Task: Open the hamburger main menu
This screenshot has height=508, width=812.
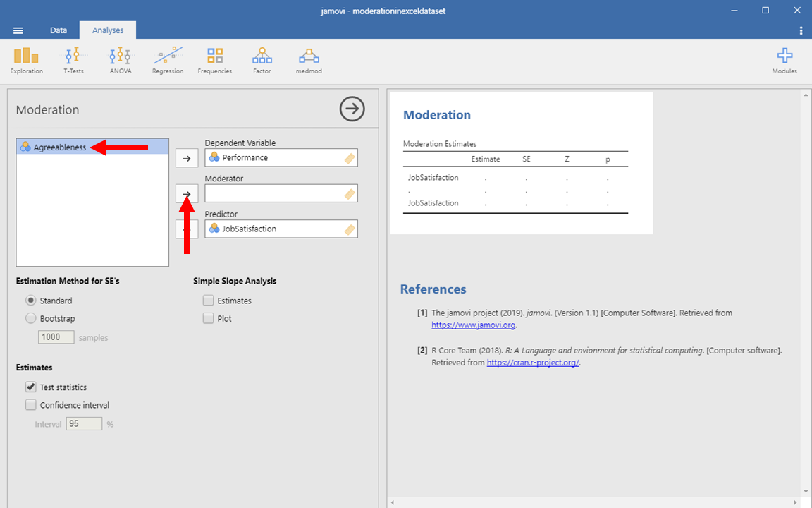Action: coord(18,30)
